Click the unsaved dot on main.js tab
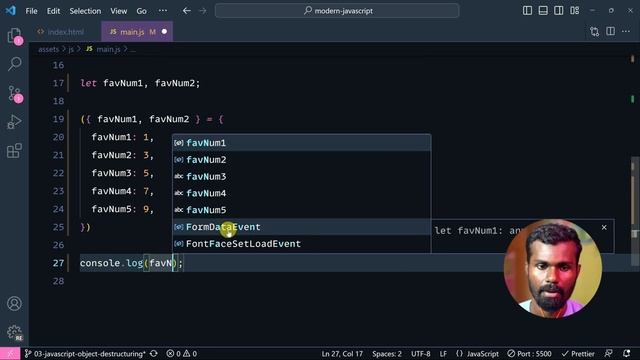 point(164,32)
